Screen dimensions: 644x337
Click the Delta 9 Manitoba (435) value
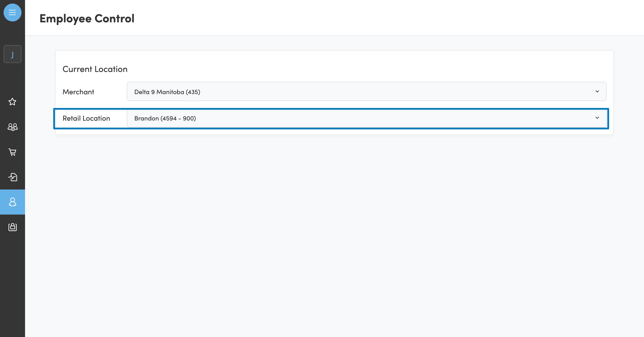(x=167, y=92)
